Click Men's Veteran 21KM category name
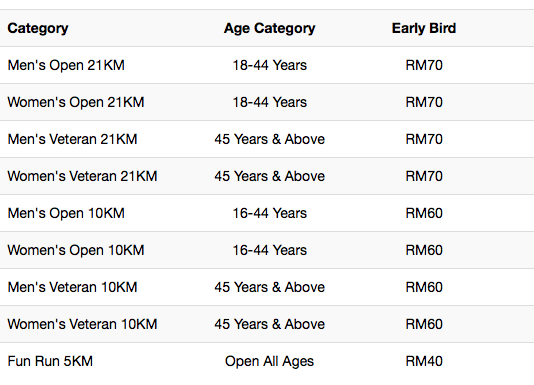 tap(72, 139)
